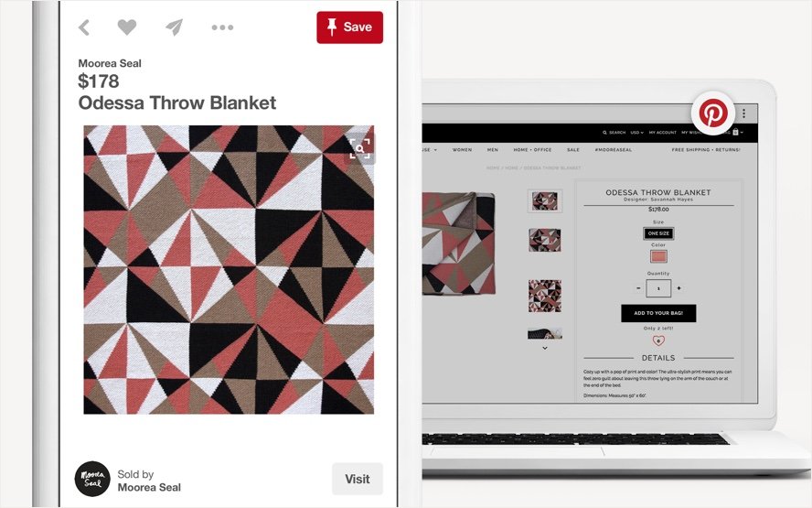Select the third flat-pattern product thumbnail

pos(545,296)
